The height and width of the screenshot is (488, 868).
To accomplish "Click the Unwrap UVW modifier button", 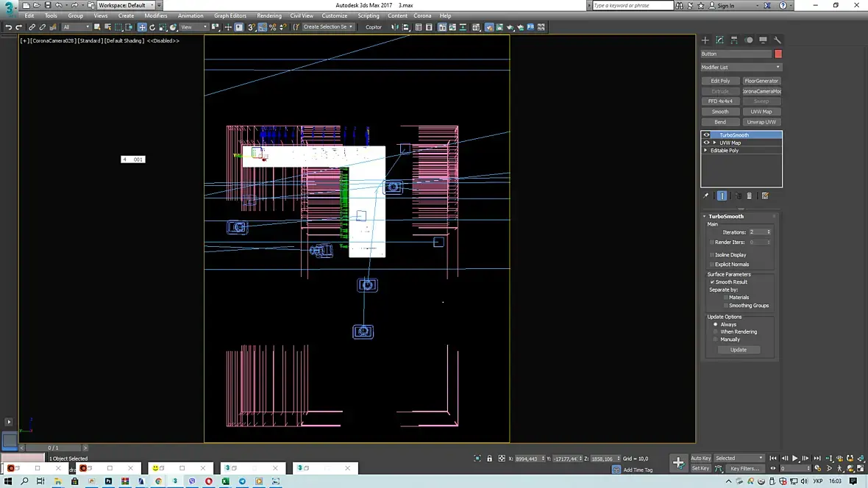I will coord(761,122).
